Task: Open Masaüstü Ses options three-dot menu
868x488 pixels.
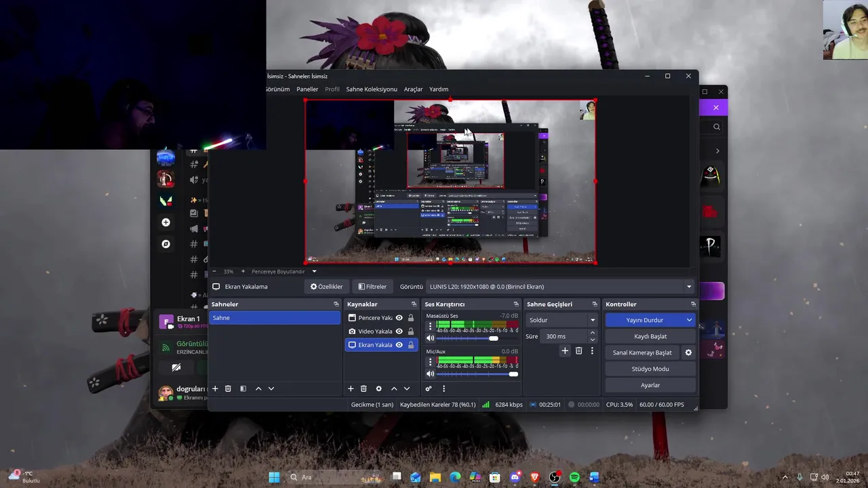Action: point(430,325)
